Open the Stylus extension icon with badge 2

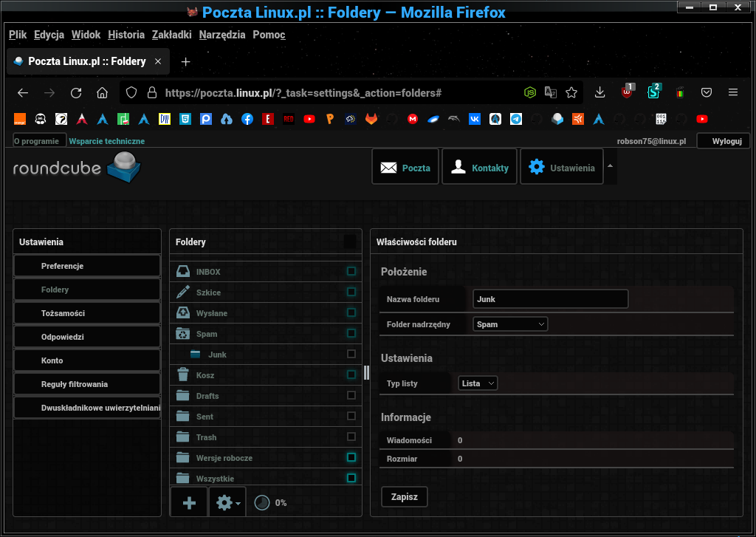(654, 92)
